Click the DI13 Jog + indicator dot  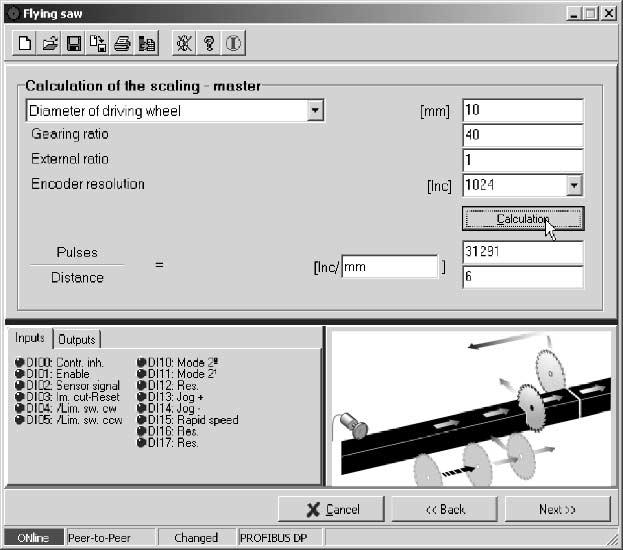141,397
